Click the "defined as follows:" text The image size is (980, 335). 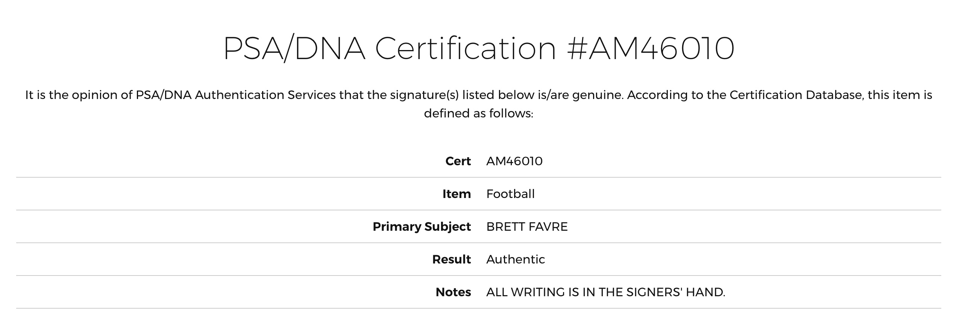click(x=479, y=113)
